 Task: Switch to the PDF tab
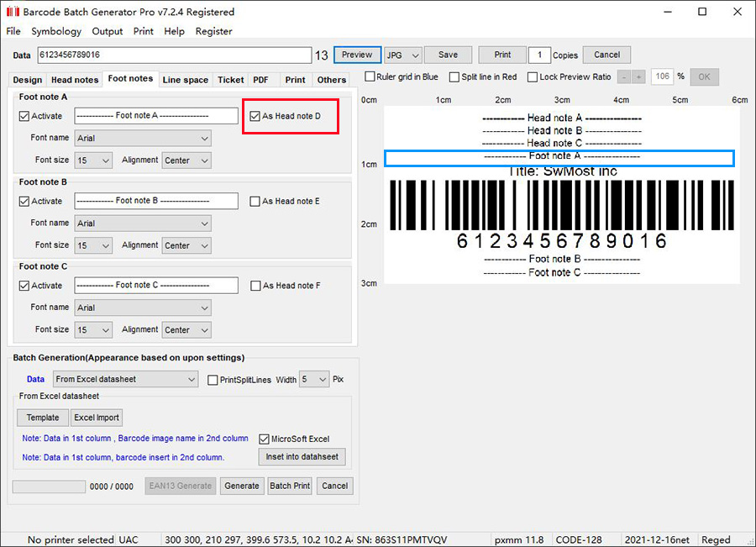tap(261, 80)
